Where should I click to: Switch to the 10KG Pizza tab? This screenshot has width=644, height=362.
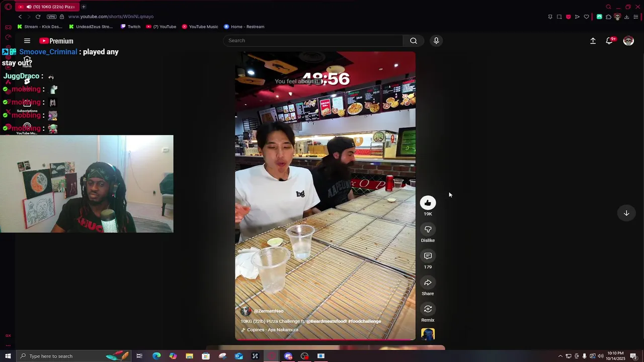pyautogui.click(x=46, y=7)
